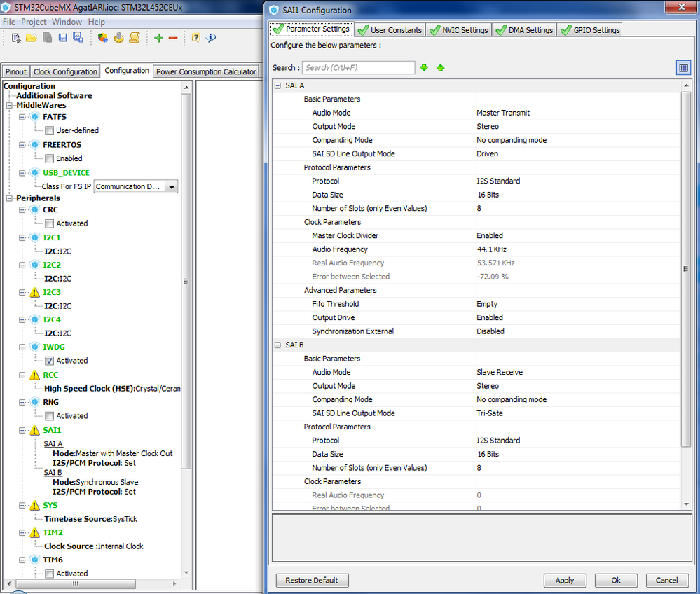Check the CRC Activated checkbox
700x594 pixels.
tap(50, 223)
